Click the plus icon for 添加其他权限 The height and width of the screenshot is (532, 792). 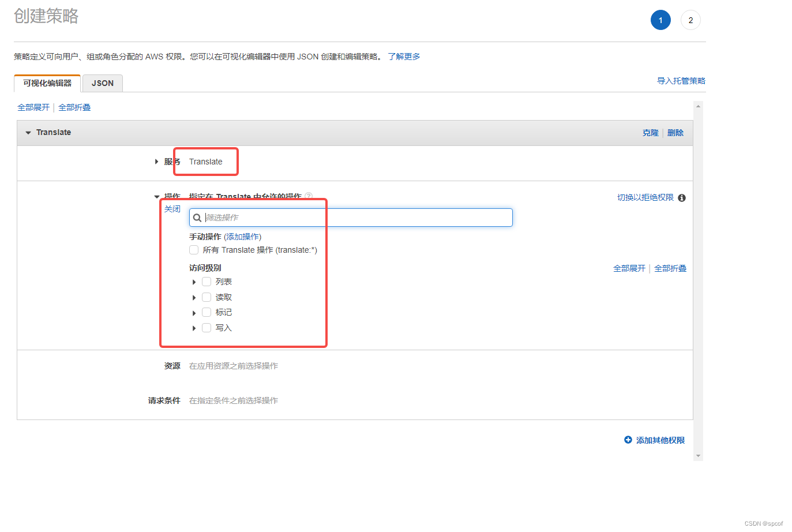(x=628, y=440)
